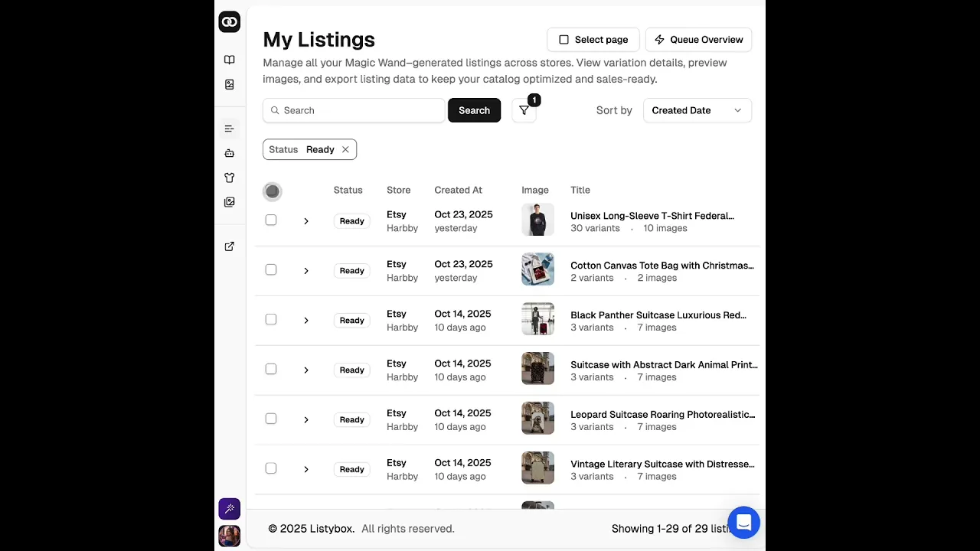Remove the Status Ready filter chip
Viewport: 980px width, 551px height.
(345, 150)
